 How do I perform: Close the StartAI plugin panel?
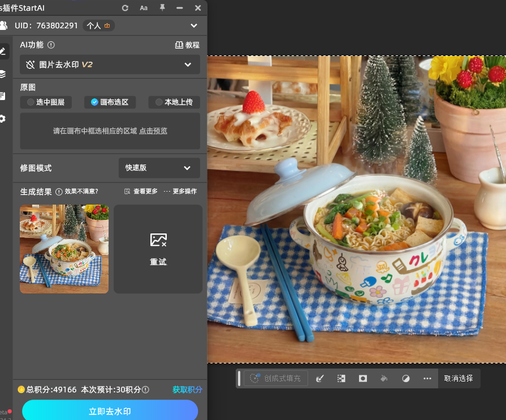coord(198,8)
